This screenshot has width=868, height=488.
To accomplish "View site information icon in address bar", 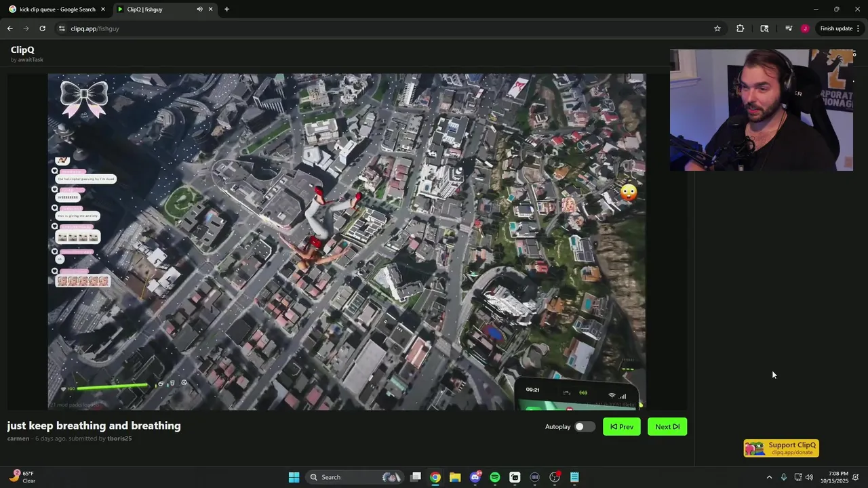I will pyautogui.click(x=62, y=28).
